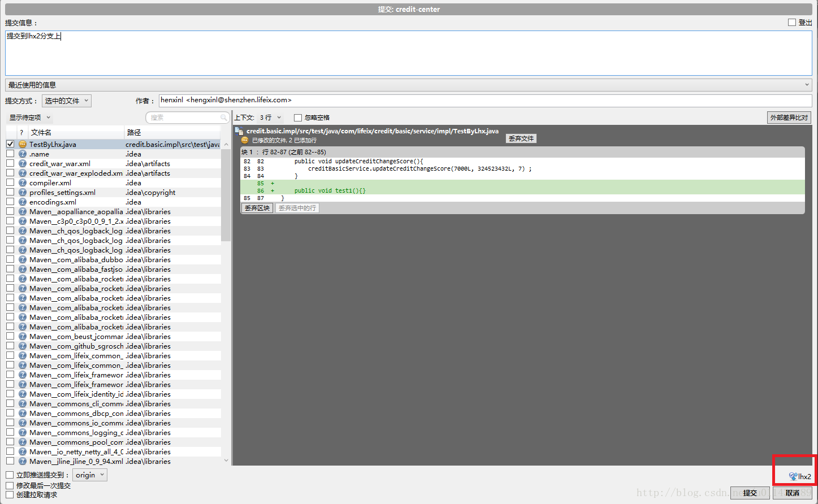This screenshot has width=818, height=504.
Task: Click the status icon for Maven__com_github_sgroschupf
Action: (x=23, y=346)
